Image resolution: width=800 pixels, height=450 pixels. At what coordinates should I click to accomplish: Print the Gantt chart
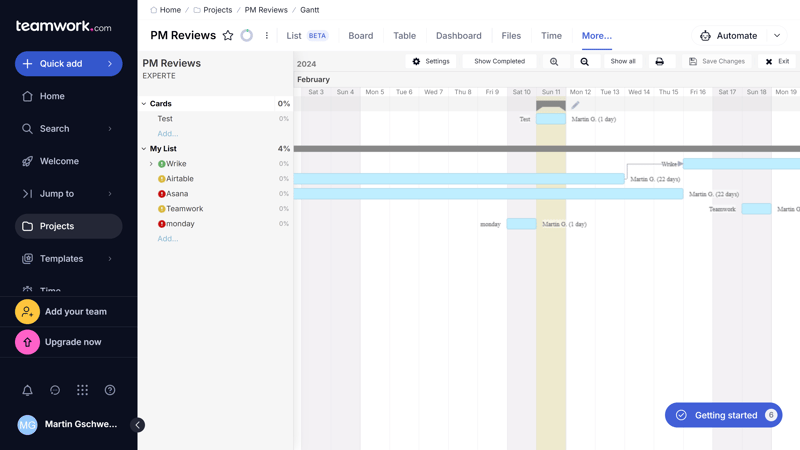[660, 62]
